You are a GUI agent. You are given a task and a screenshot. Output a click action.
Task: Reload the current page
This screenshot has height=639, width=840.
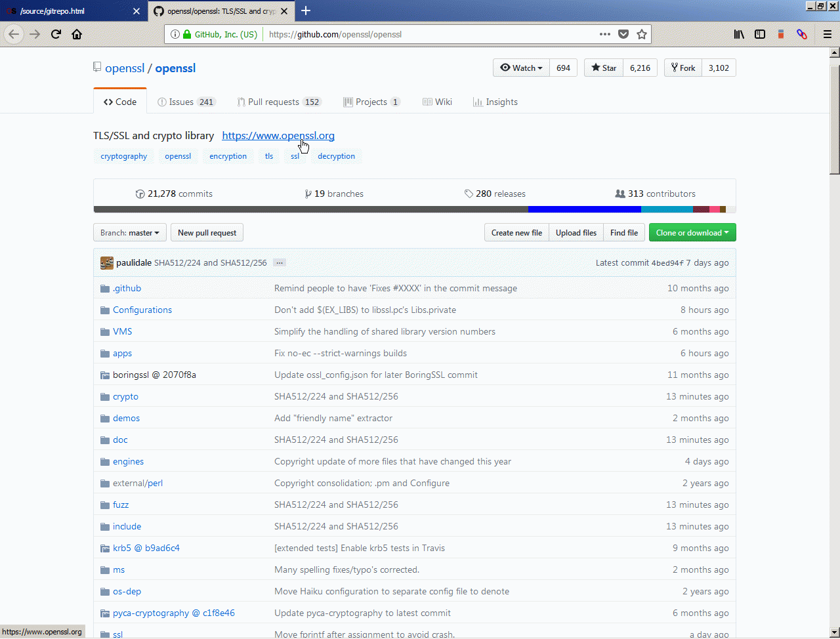56,35
